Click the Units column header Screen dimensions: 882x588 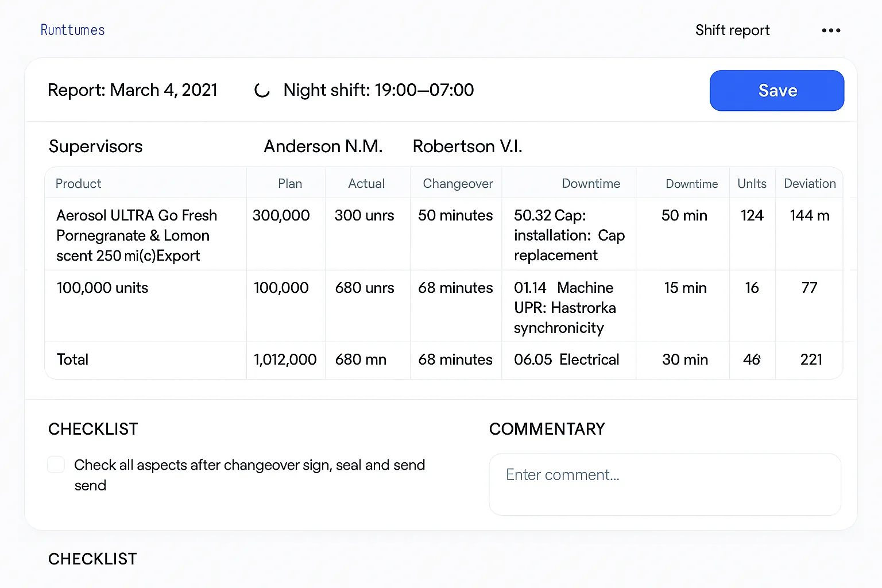752,184
